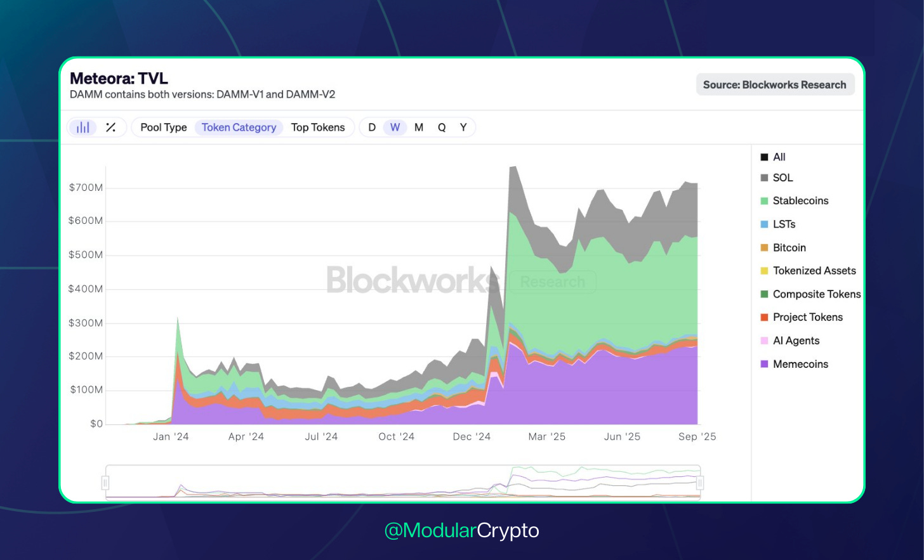
Task: Set interval to weekly (W)
Action: tap(395, 127)
